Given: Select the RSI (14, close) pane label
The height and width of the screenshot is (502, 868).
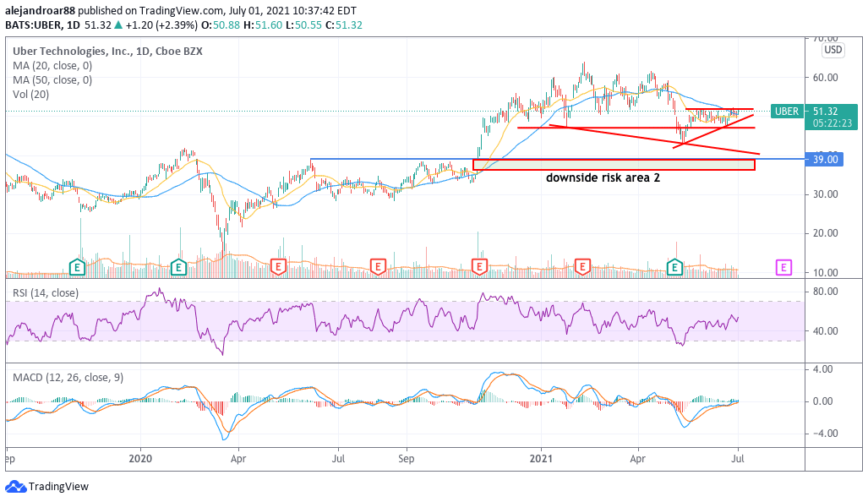Looking at the screenshot, I should [46, 292].
